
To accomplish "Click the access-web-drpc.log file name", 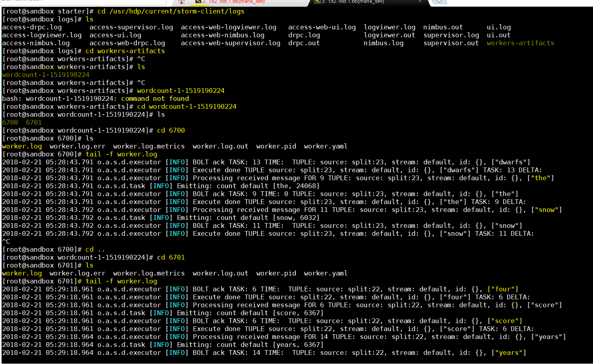I will click(127, 43).
